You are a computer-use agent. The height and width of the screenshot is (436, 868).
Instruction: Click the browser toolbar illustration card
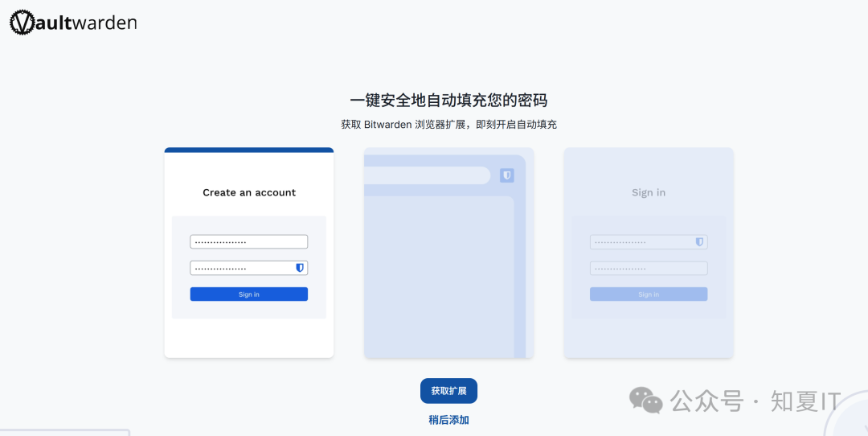coord(449,253)
